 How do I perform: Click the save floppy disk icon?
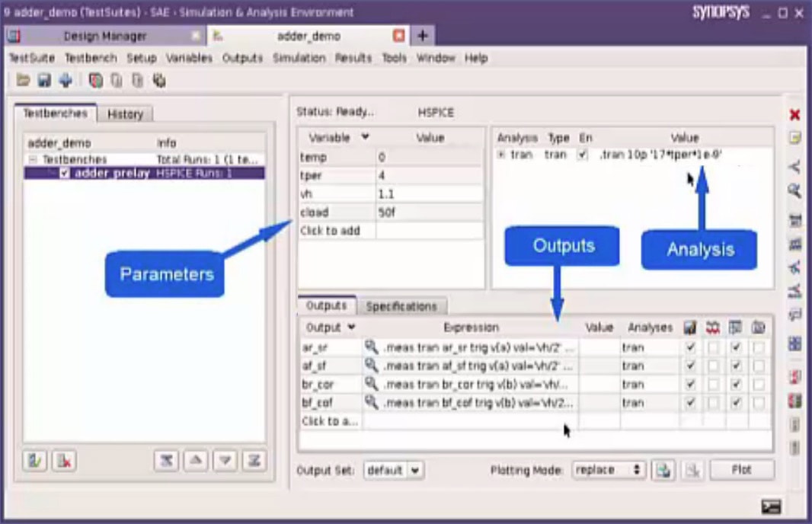tap(43, 80)
